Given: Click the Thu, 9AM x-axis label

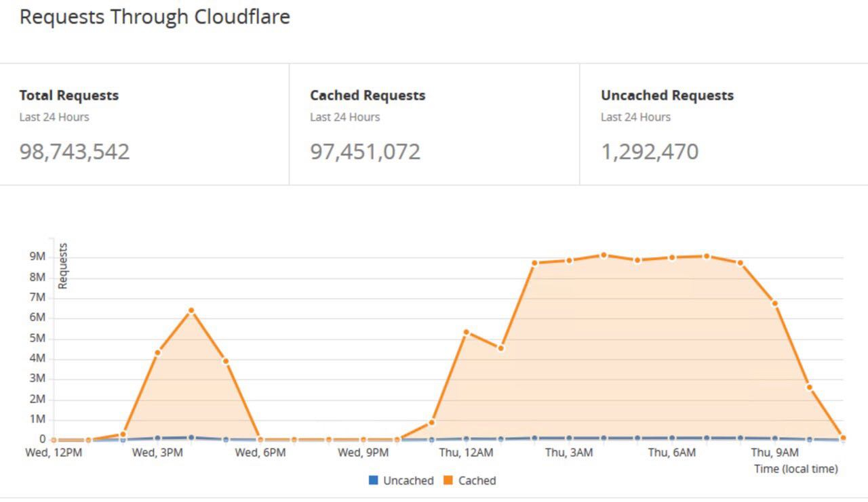Looking at the screenshot, I should [x=775, y=453].
